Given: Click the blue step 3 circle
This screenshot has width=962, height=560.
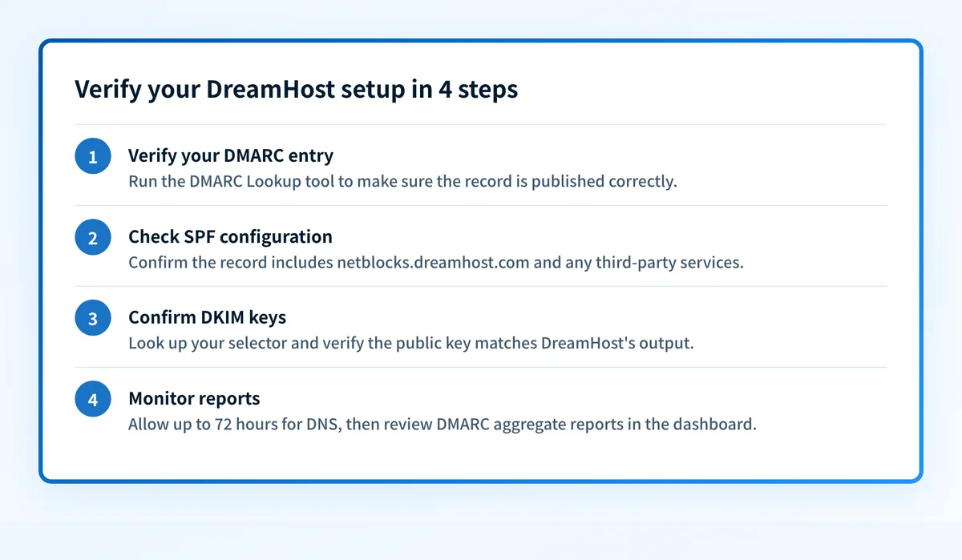Looking at the screenshot, I should (x=93, y=318).
